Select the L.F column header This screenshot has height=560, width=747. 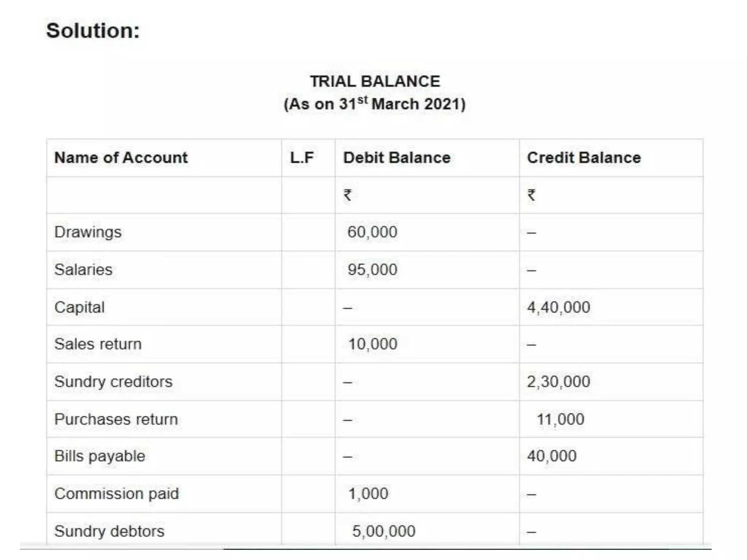click(x=302, y=158)
